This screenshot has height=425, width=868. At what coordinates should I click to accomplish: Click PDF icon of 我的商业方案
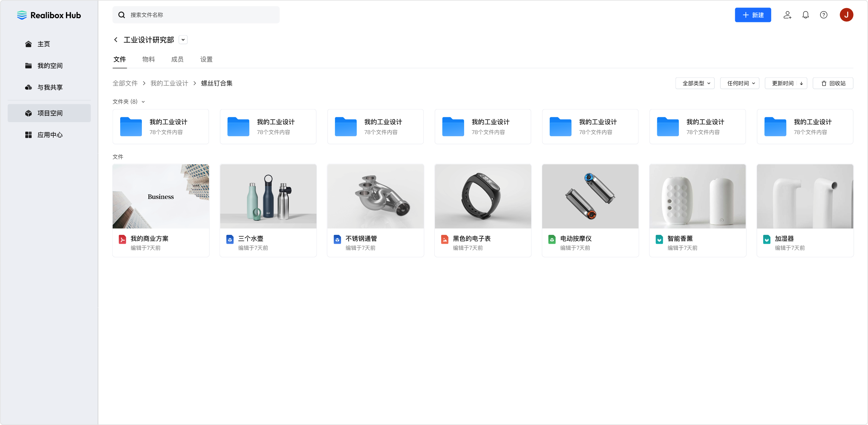click(122, 240)
